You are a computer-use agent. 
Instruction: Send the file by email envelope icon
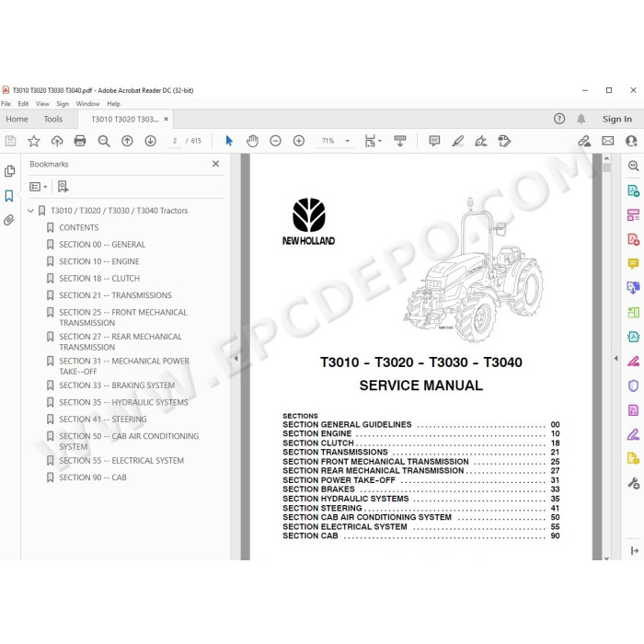coord(608,141)
